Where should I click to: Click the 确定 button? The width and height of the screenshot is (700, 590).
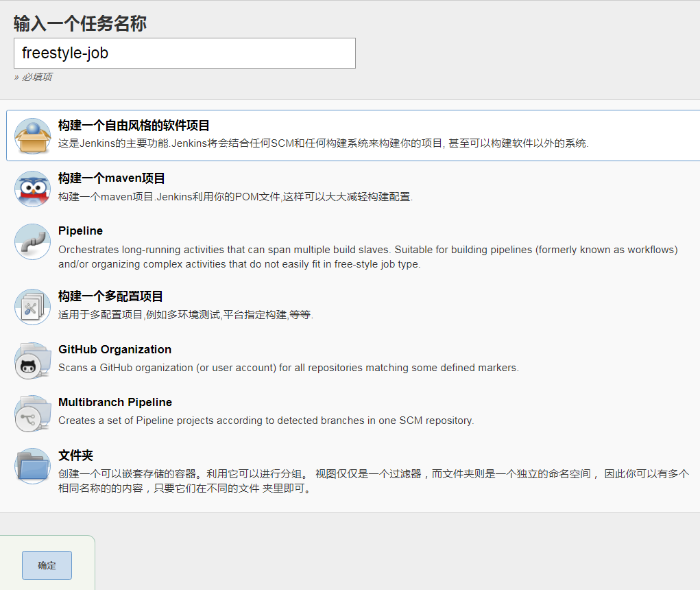point(47,565)
